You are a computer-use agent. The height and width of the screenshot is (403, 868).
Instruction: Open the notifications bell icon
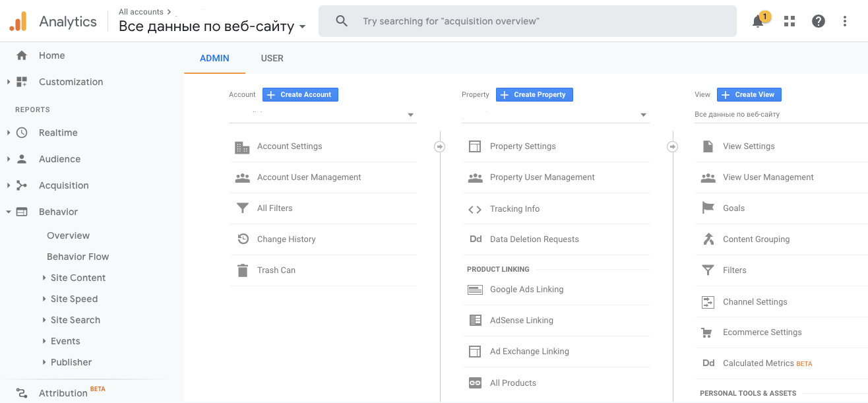point(758,21)
